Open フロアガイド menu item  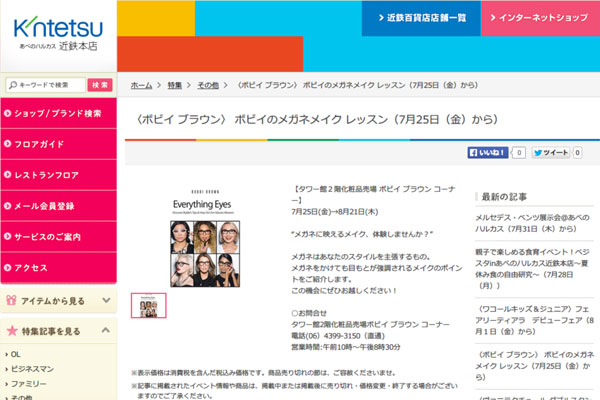[x=59, y=144]
